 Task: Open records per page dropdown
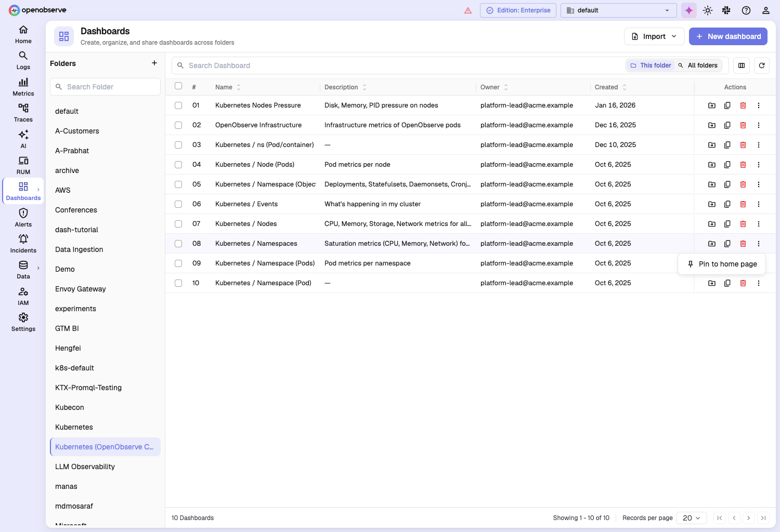(x=692, y=518)
